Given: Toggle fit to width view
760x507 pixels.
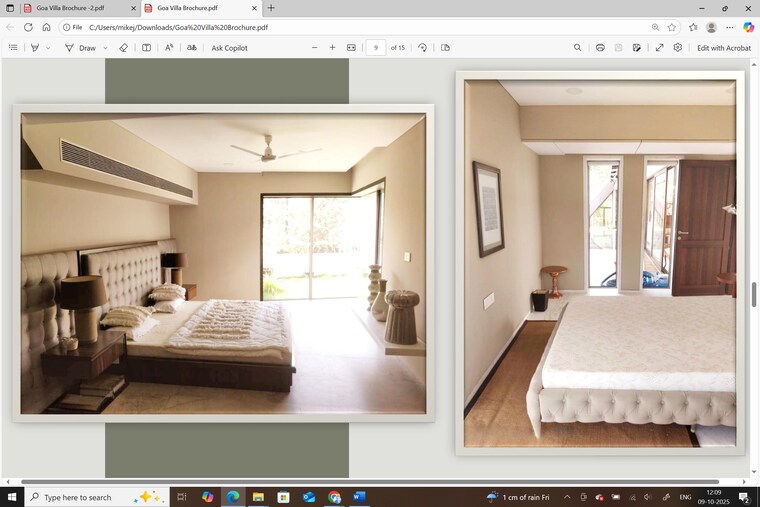Looking at the screenshot, I should [351, 47].
